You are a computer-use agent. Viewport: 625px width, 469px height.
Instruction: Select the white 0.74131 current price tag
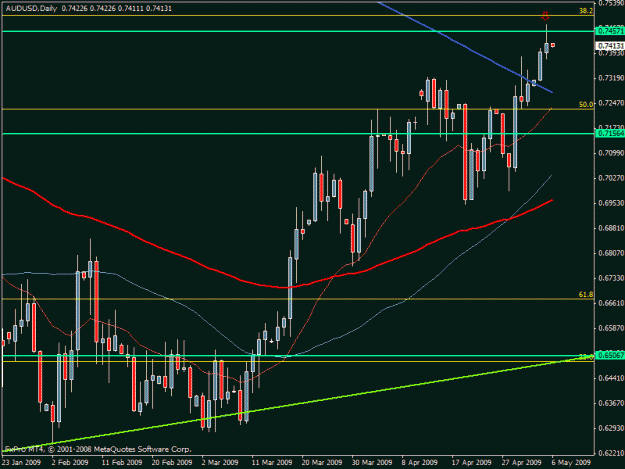tap(610, 46)
